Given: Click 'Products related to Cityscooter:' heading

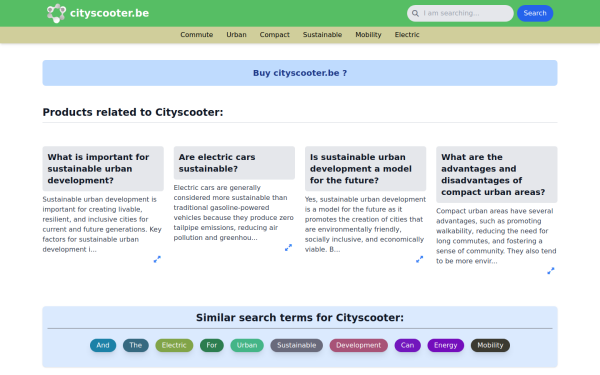Looking at the screenshot, I should 133,112.
